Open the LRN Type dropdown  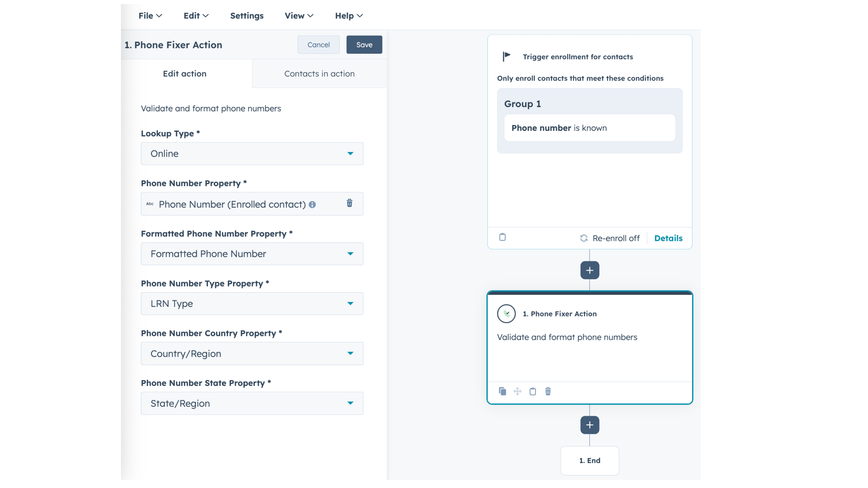click(252, 304)
